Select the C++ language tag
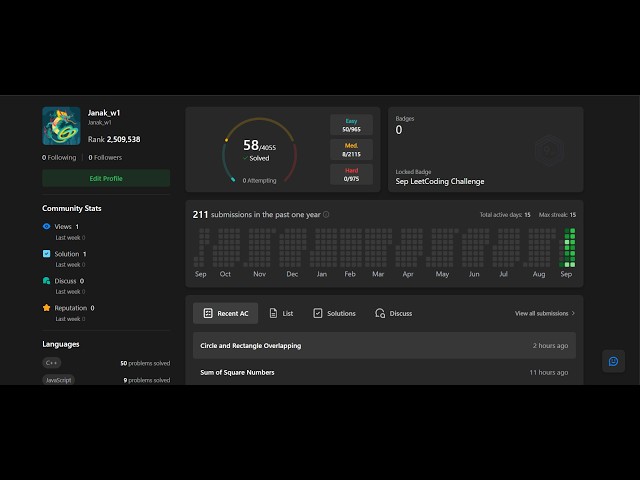This screenshot has width=640, height=480. click(51, 363)
